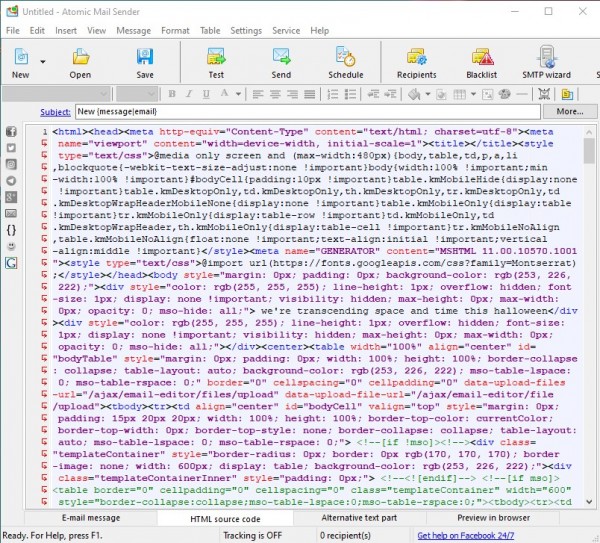The image size is (600, 543).
Task: Open the File menu
Action: (13, 31)
